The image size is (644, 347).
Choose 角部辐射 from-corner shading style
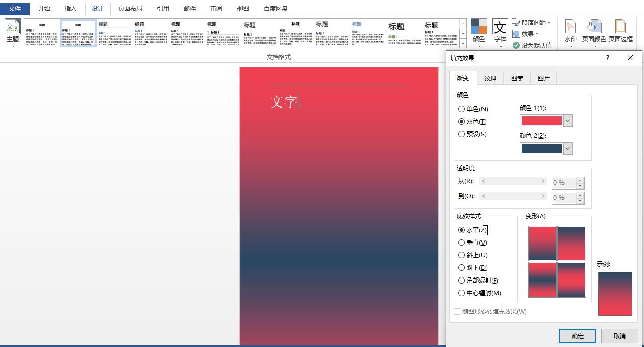pos(478,280)
